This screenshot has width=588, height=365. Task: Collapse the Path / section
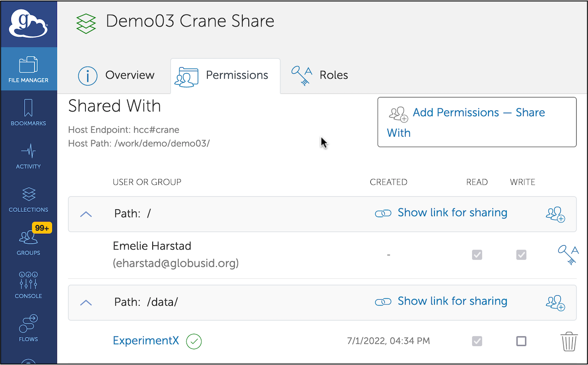click(86, 214)
